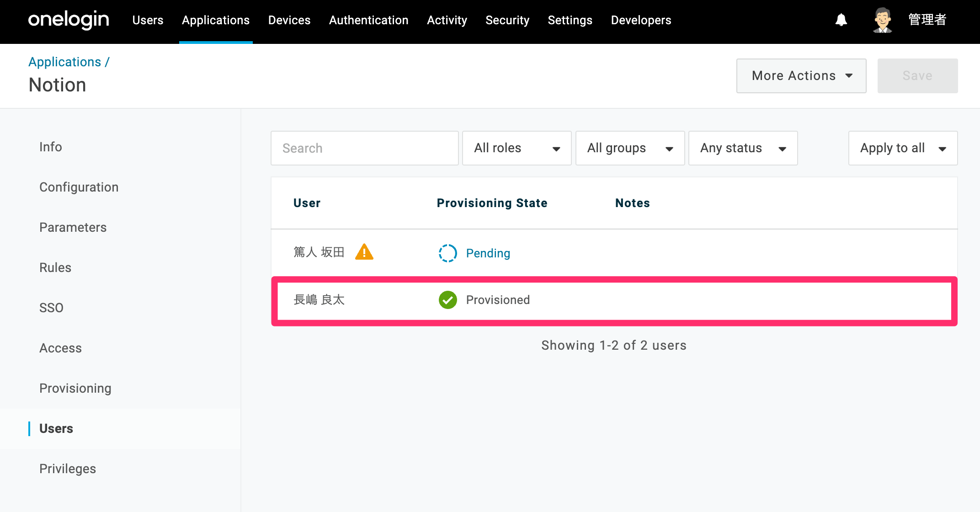The height and width of the screenshot is (512, 980).
Task: Open the Privileges sidebar tab
Action: point(68,469)
